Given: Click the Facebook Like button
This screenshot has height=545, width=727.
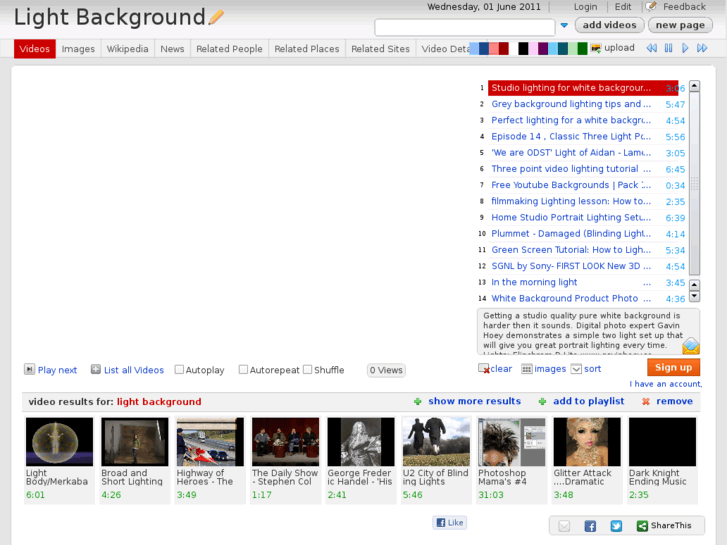Looking at the screenshot, I should [450, 523].
